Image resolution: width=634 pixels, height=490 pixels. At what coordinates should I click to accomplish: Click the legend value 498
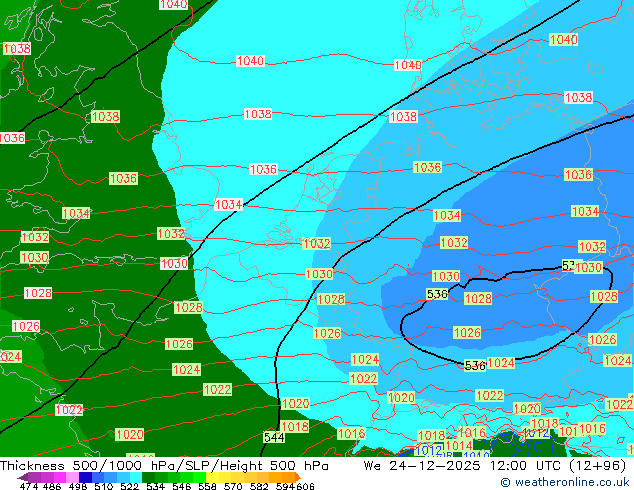[78, 486]
